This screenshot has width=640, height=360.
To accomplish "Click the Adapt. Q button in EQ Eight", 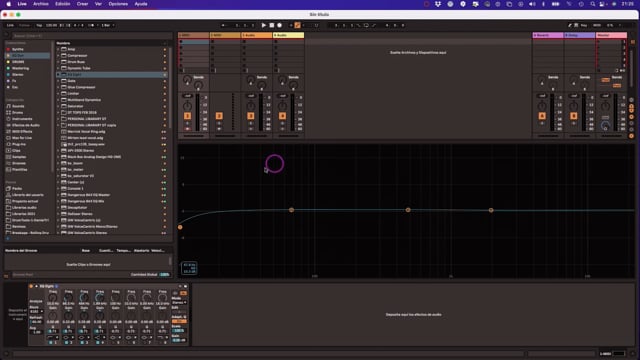I will [x=179, y=321].
